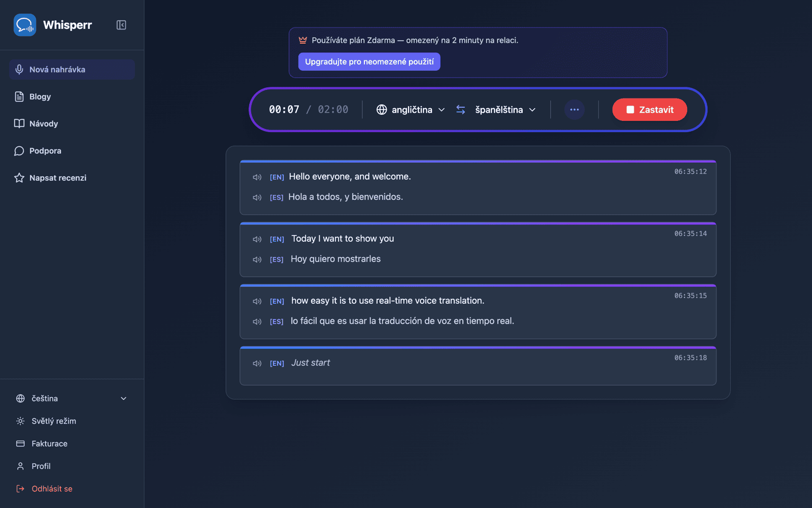Click the microphone icon beside Nová nahrávka
Screen dimensions: 812x508
(19, 70)
